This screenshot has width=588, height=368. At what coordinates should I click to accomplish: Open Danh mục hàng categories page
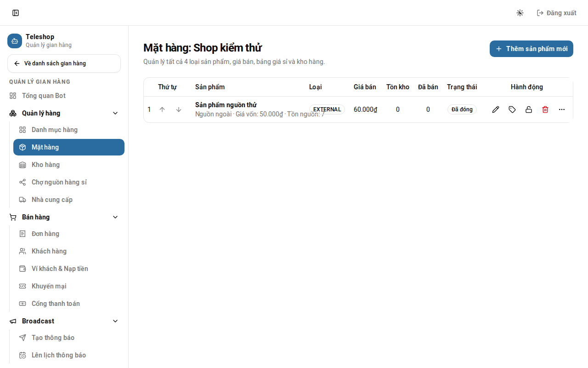pyautogui.click(x=69, y=130)
